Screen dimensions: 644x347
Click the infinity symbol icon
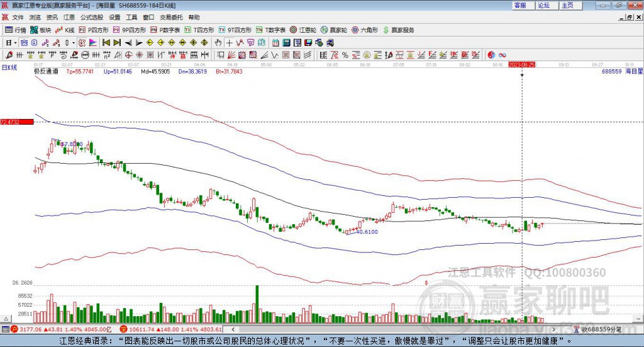click(502, 55)
